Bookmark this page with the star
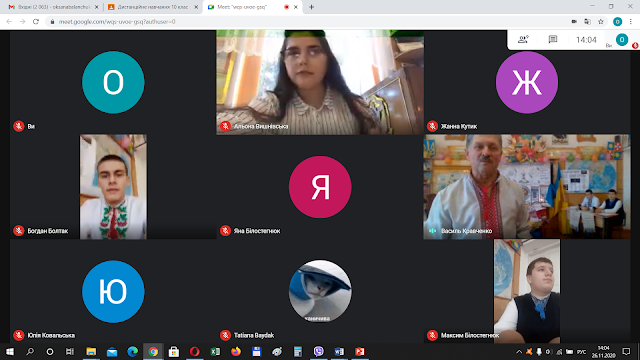The image size is (640, 360). 601,22
